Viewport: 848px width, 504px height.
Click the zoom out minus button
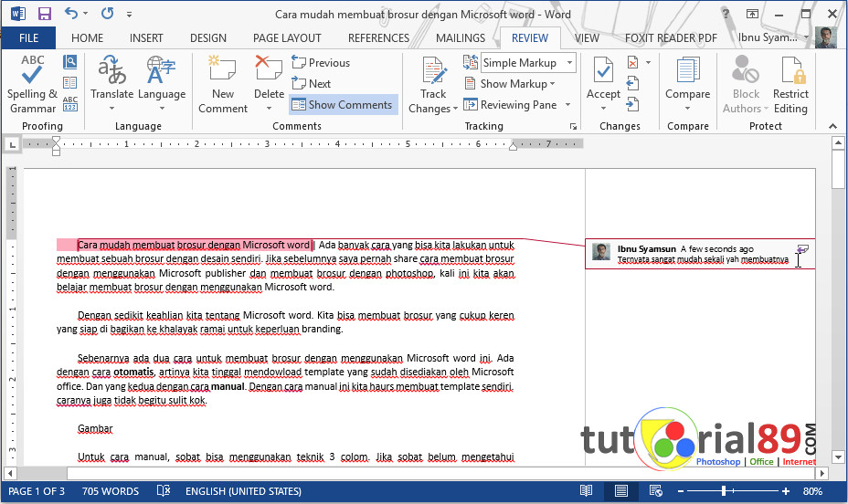[x=681, y=491]
